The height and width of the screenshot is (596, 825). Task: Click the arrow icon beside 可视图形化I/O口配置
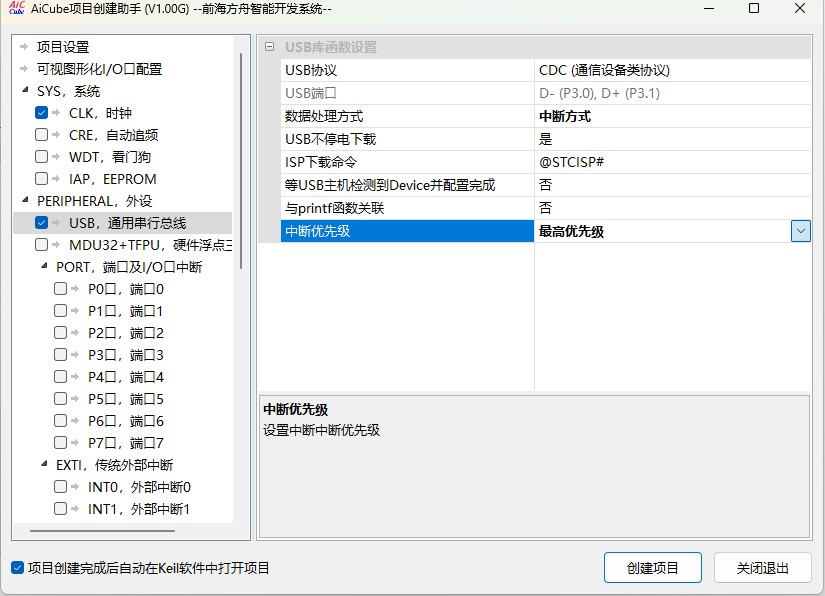24,69
